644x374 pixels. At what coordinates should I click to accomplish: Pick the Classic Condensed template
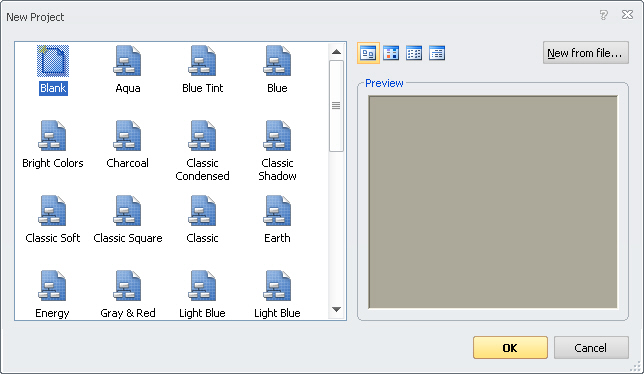click(202, 151)
